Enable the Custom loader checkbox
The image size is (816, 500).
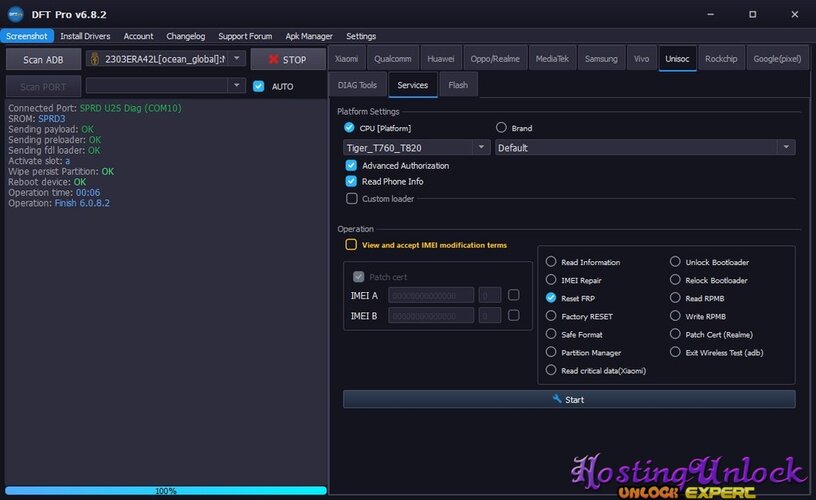(351, 199)
